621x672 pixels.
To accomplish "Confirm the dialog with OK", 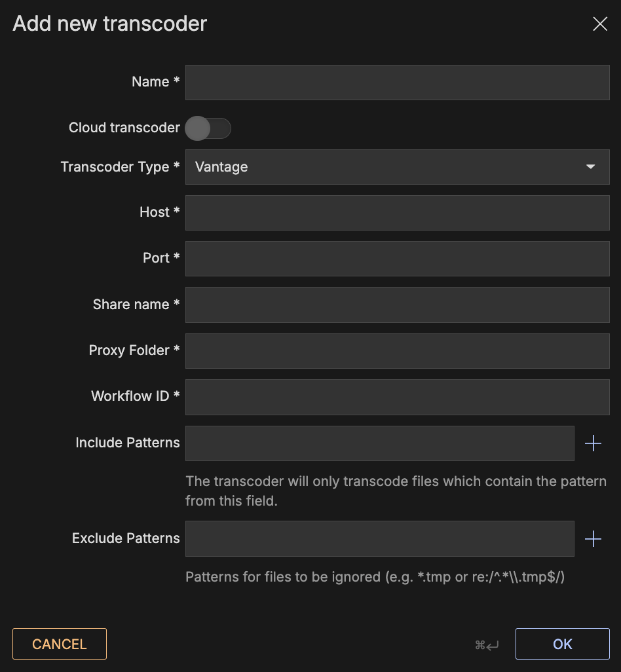I will point(562,644).
